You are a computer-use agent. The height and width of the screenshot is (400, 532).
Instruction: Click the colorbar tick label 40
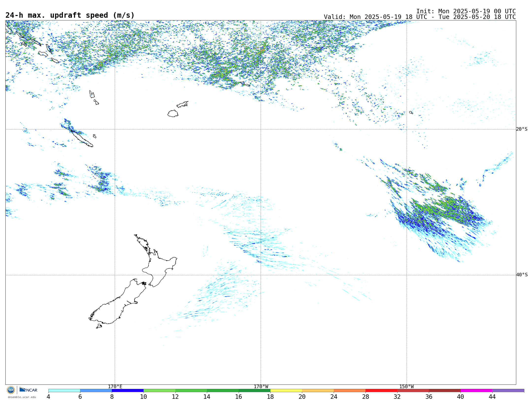(x=461, y=397)
